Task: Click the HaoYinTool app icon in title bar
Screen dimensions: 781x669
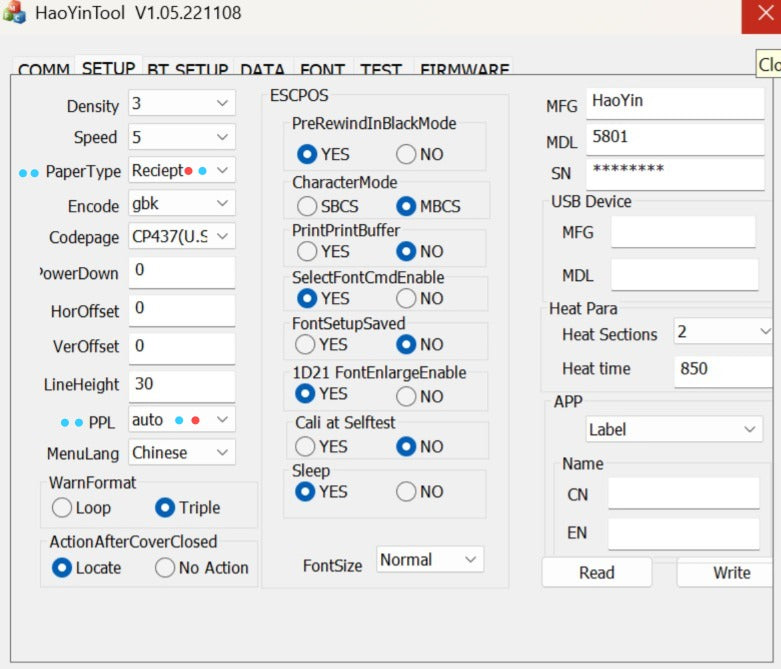Action: point(14,12)
